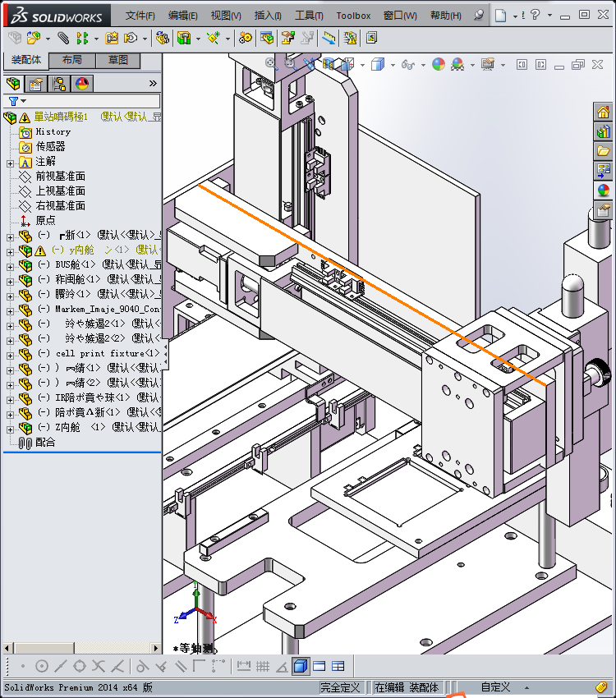This screenshot has height=698, width=616.
Task: Click the Assembly Features icon
Action: (184, 39)
